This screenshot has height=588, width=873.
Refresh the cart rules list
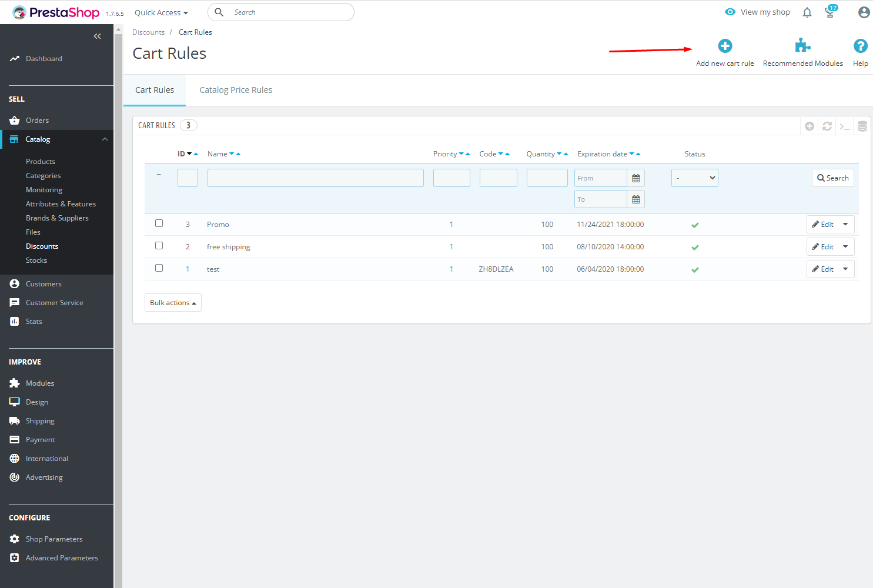coord(827,126)
